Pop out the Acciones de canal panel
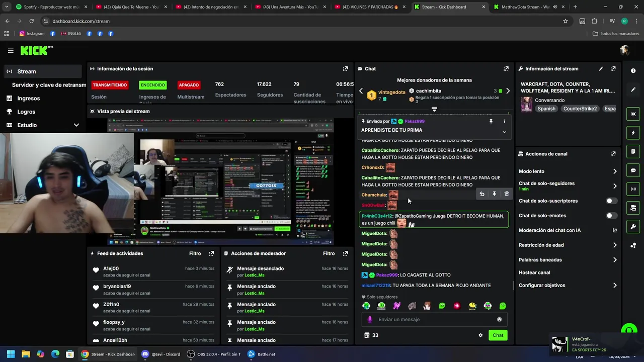Screen dimensions: 644x362 point(613,154)
